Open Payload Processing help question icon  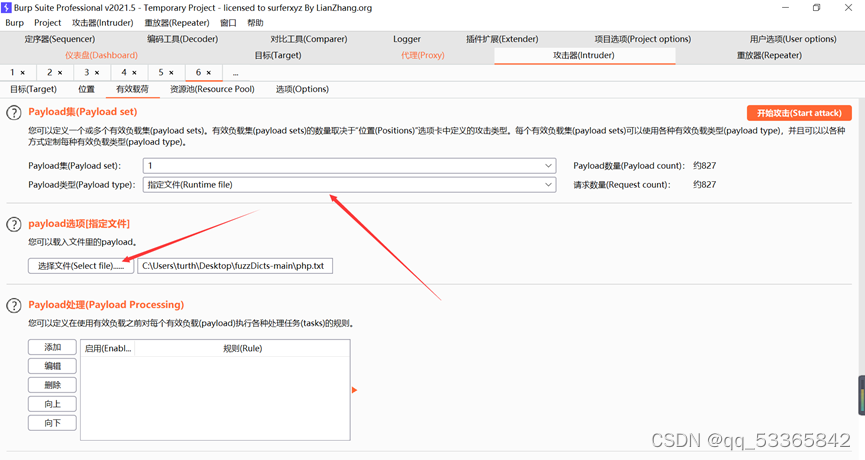[x=13, y=305]
